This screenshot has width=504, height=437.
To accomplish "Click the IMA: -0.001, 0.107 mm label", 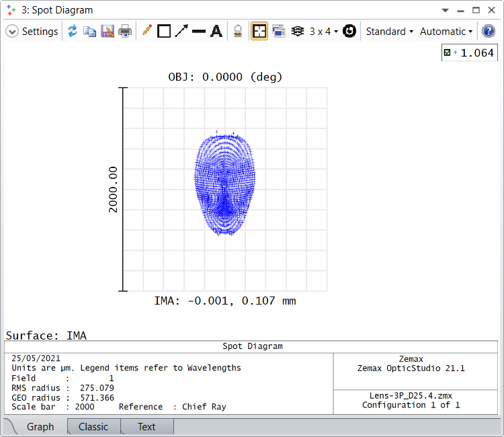I will pos(225,301).
